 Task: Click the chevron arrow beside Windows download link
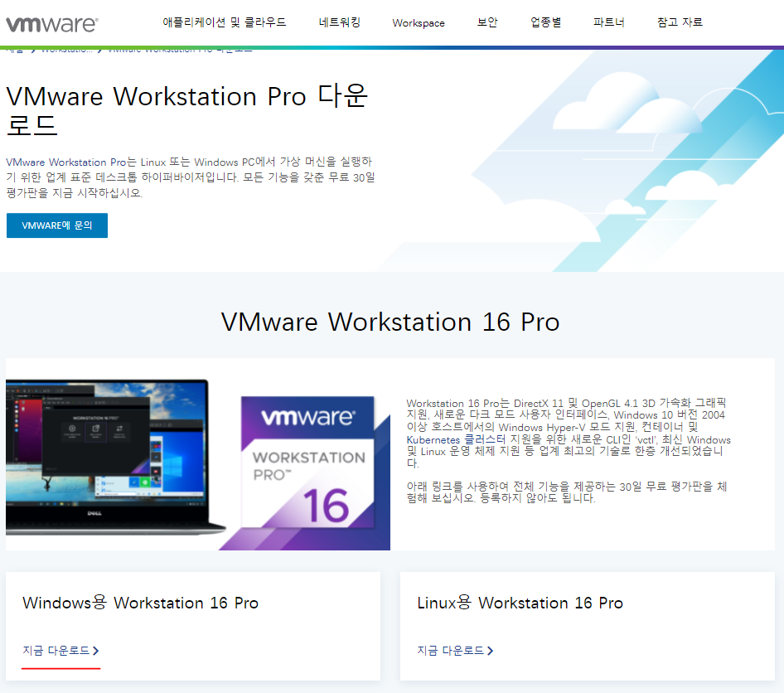pos(96,651)
